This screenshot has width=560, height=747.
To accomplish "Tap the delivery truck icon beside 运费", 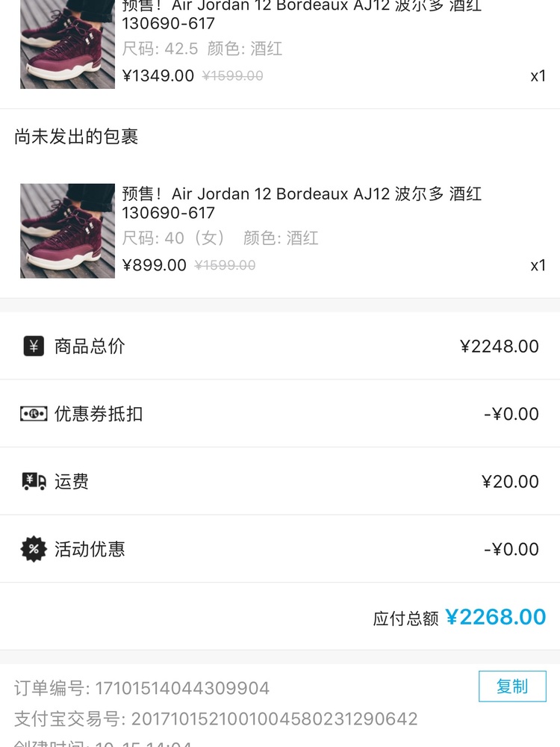I will pyautogui.click(x=34, y=481).
